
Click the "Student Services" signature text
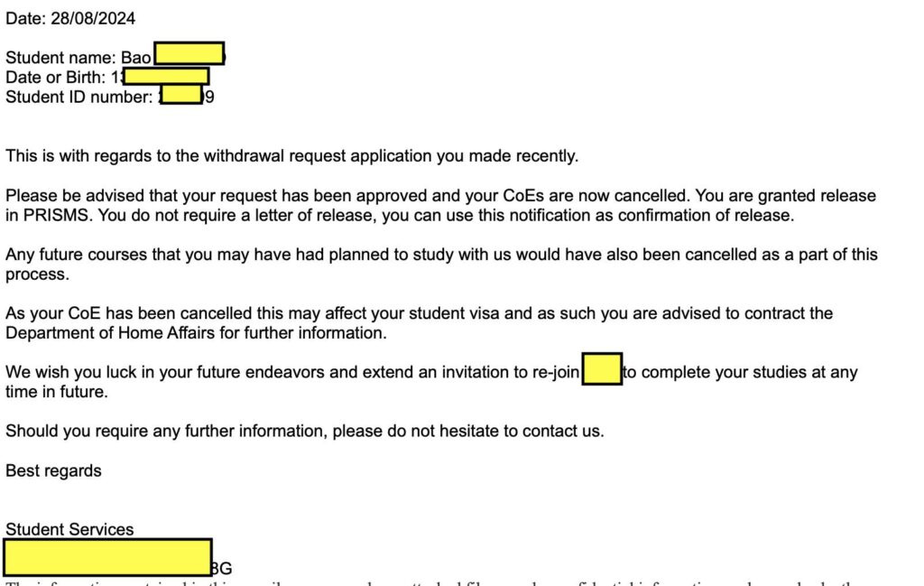pos(69,529)
